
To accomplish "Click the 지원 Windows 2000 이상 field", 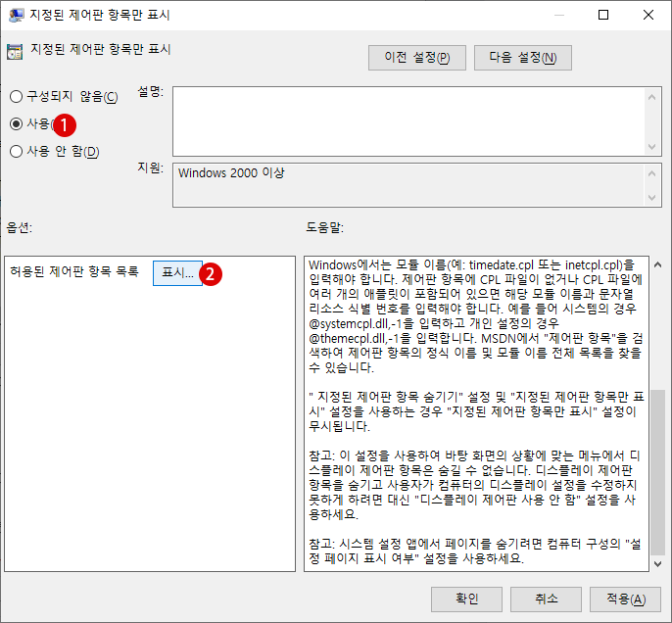I will [x=409, y=185].
